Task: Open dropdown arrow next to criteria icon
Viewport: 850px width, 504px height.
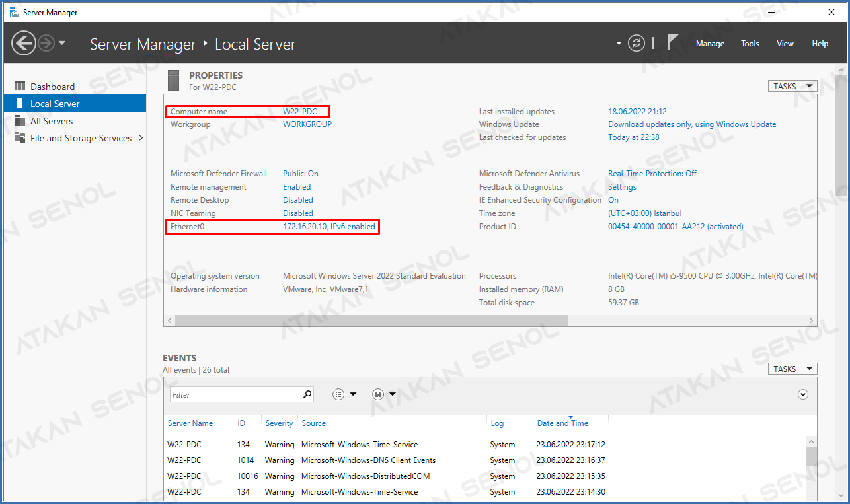Action: tap(353, 394)
